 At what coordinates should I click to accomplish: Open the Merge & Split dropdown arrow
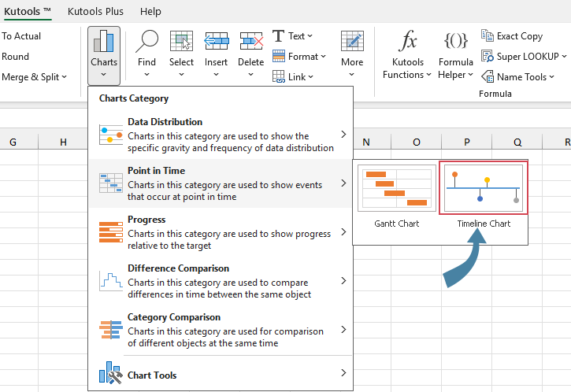[64, 77]
